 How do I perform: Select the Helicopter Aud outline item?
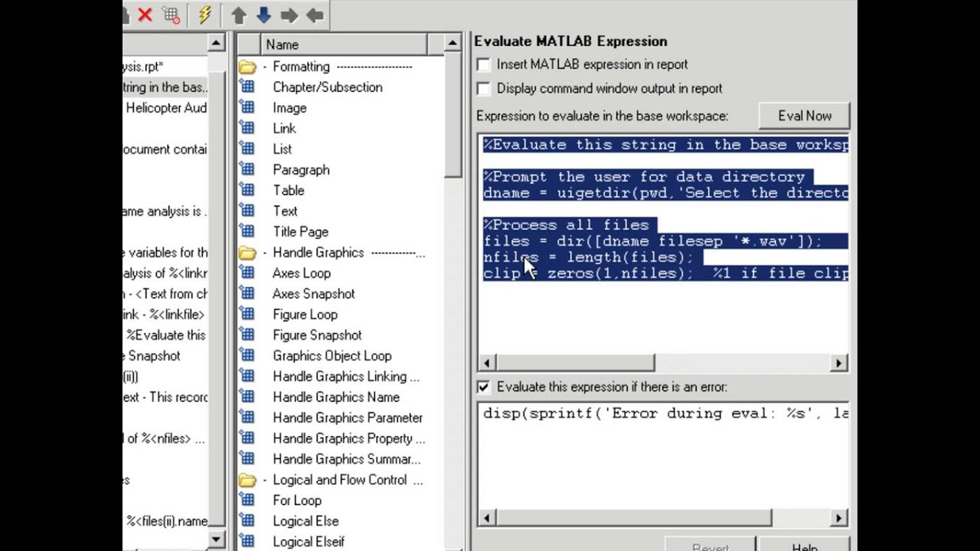[166, 108]
